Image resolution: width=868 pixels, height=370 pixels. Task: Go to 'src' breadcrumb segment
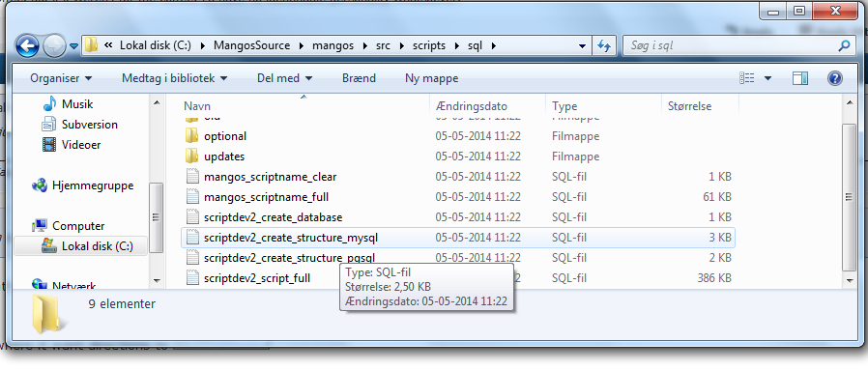click(383, 46)
